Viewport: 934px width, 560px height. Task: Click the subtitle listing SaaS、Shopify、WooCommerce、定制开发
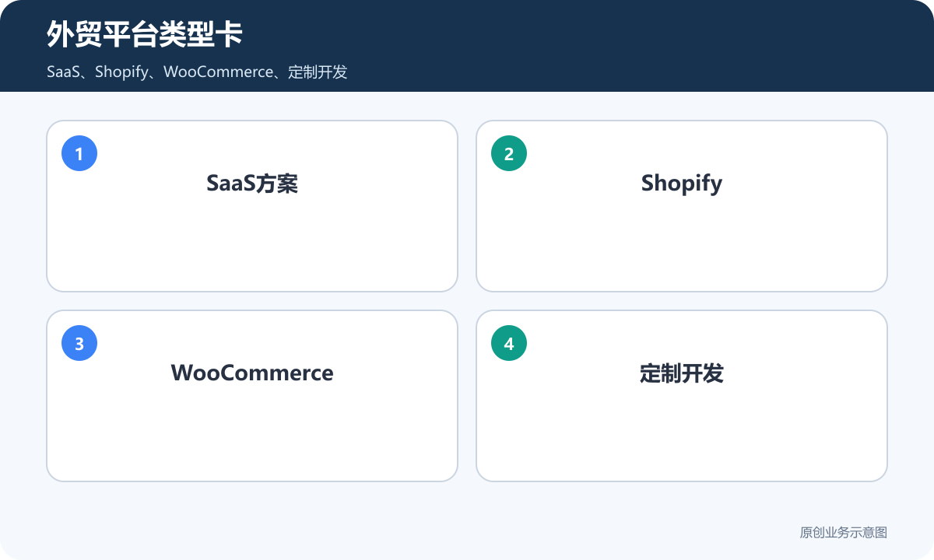click(x=197, y=72)
